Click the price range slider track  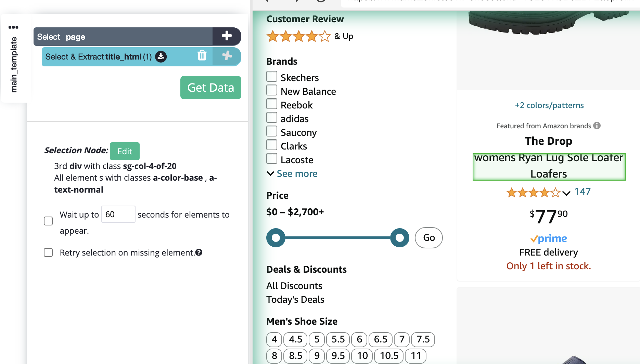pyautogui.click(x=338, y=238)
